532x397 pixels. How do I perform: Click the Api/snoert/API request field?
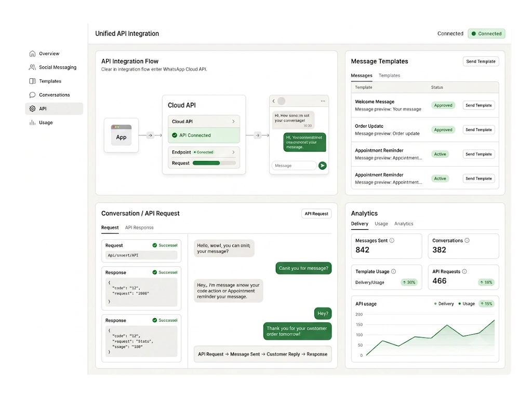pyautogui.click(x=141, y=255)
